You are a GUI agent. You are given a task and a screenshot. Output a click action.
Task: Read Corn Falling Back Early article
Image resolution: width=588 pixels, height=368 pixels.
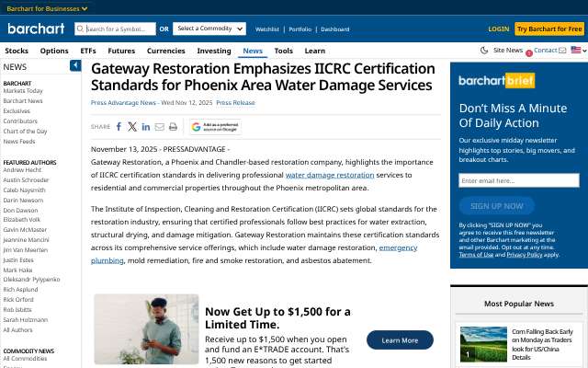point(542,344)
